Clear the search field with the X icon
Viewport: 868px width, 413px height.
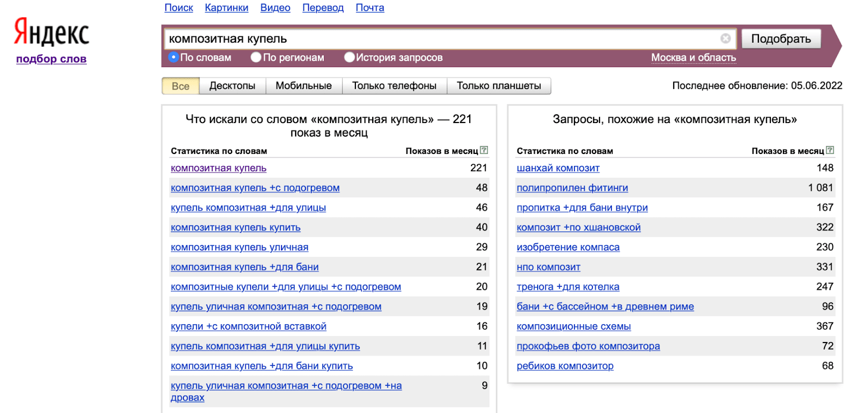point(725,38)
